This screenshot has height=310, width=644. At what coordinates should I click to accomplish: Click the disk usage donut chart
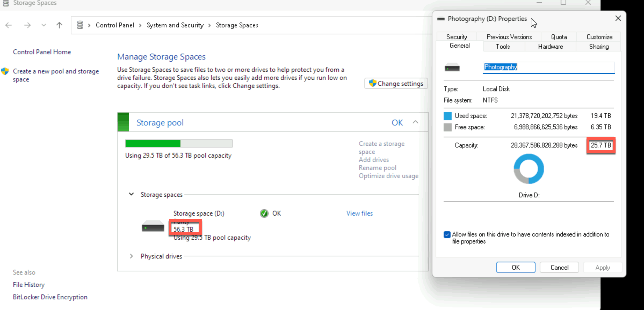[x=529, y=169]
